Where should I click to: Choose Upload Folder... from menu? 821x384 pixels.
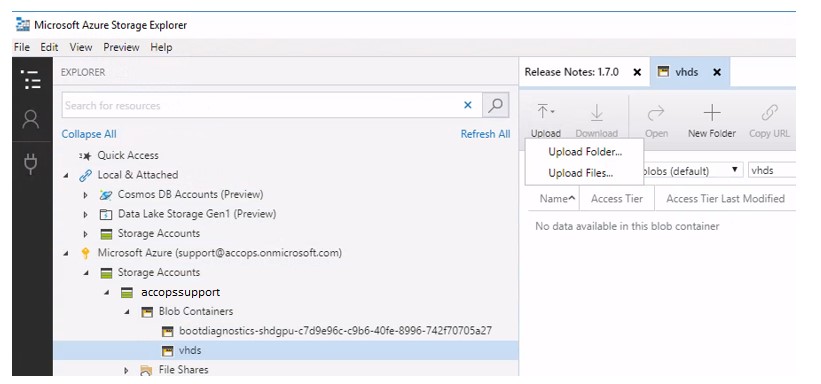pos(585,152)
